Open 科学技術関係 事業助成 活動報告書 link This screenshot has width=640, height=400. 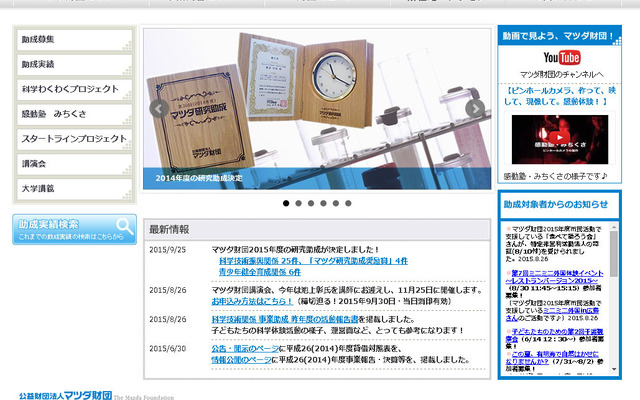tap(285, 319)
